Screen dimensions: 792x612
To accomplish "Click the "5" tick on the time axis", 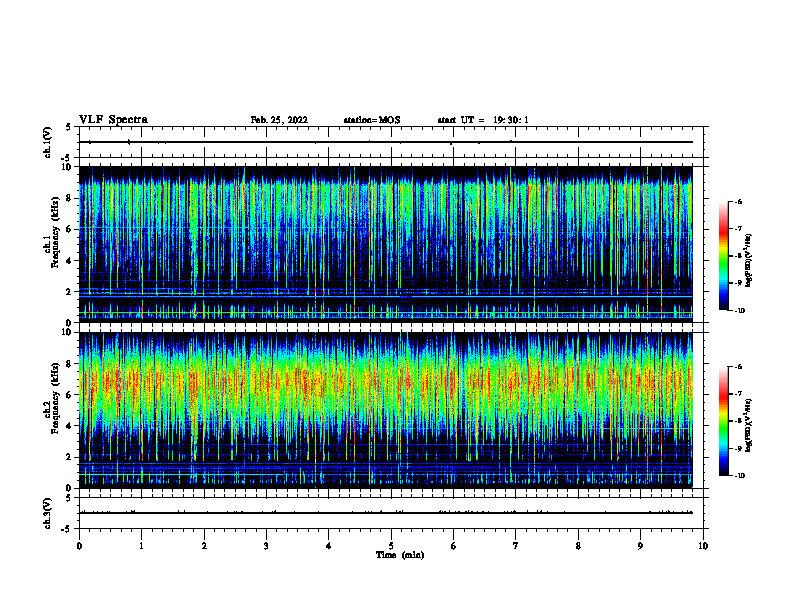I will coord(391,546).
